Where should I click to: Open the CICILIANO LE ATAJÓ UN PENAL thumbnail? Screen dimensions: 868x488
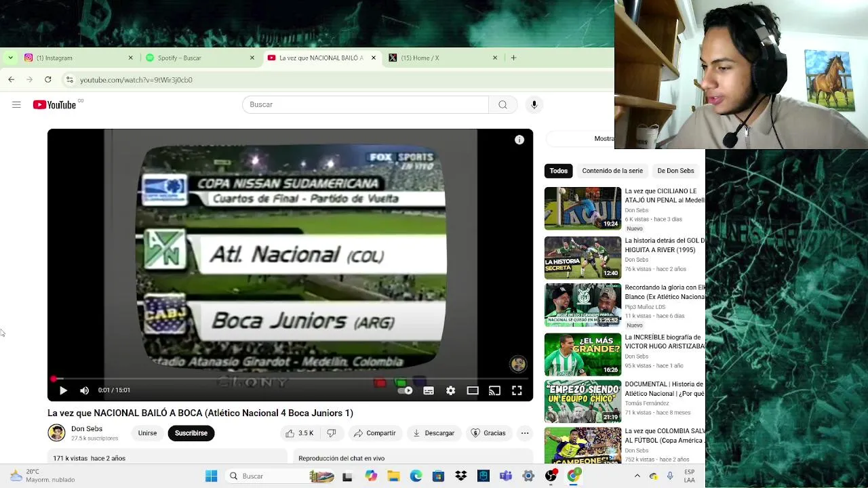[583, 209]
